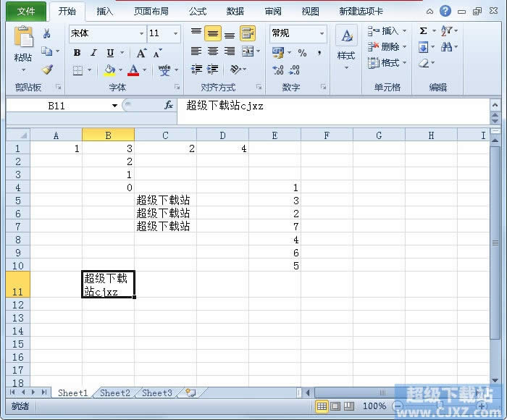Toggle middle vertical alignment
This screenshot has height=420, width=507.
coord(212,33)
